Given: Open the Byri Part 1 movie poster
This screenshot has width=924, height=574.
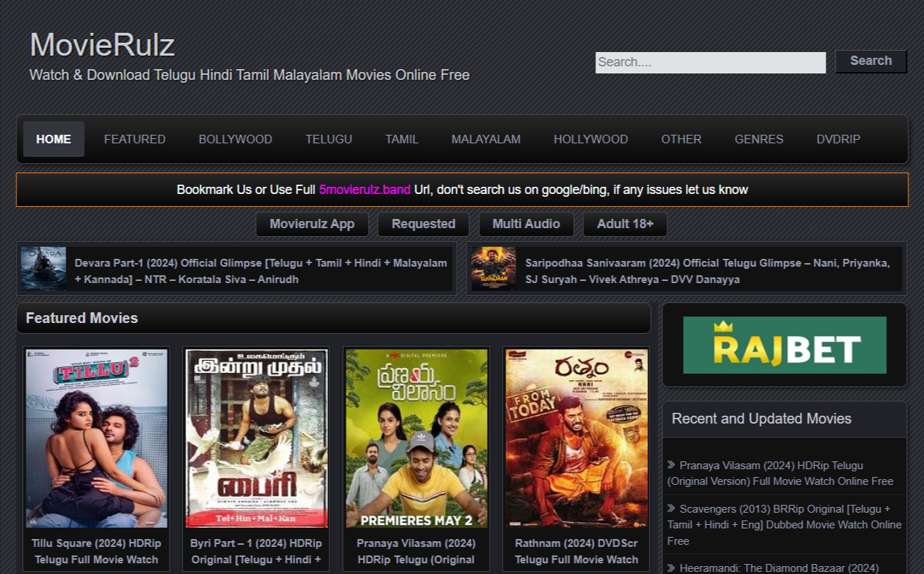Looking at the screenshot, I should 257,438.
